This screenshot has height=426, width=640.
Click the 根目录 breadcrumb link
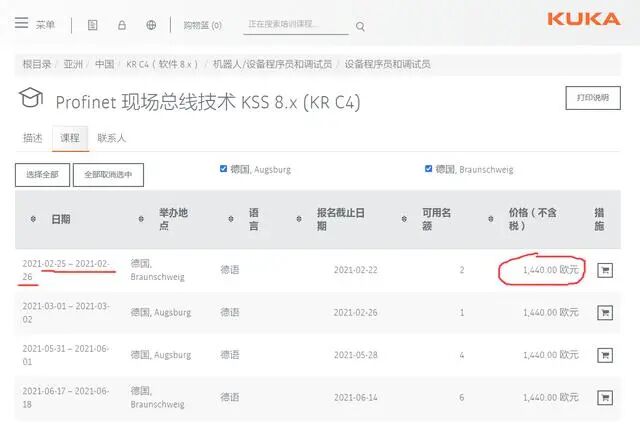click(37, 64)
